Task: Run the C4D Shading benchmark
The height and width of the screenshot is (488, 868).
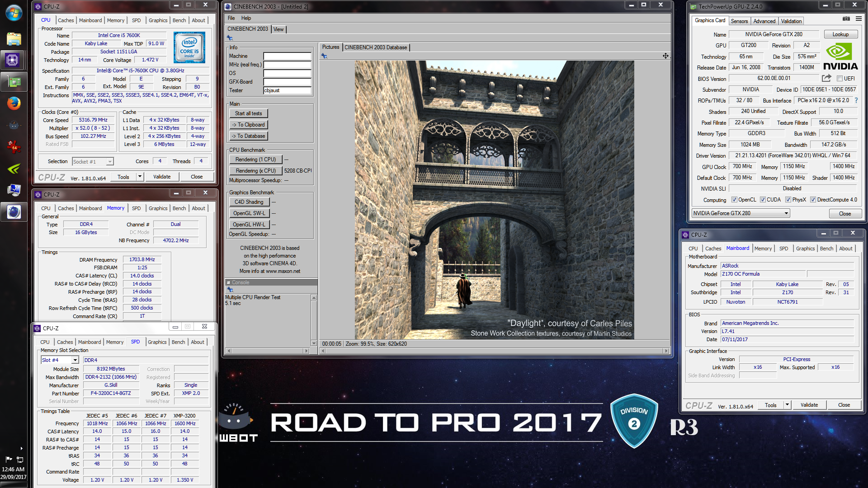Action: pos(249,202)
